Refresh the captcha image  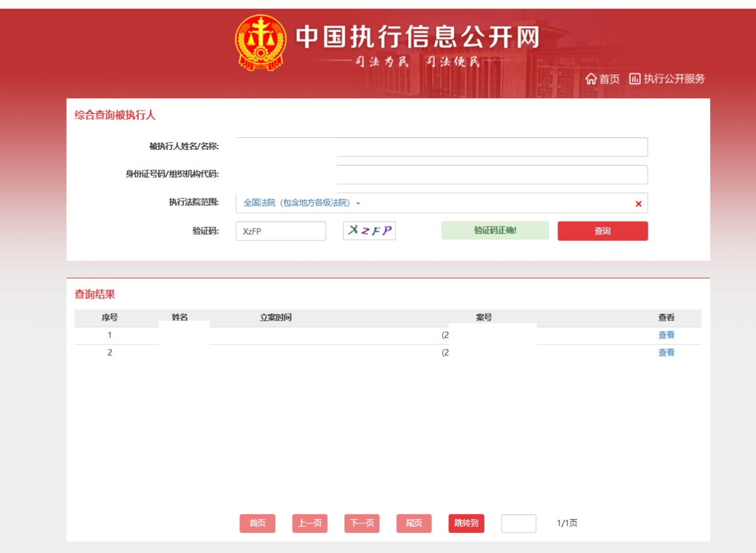(369, 231)
